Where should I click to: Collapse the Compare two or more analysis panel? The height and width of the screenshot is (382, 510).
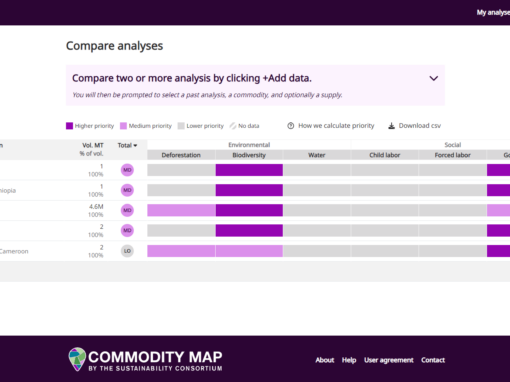433,78
